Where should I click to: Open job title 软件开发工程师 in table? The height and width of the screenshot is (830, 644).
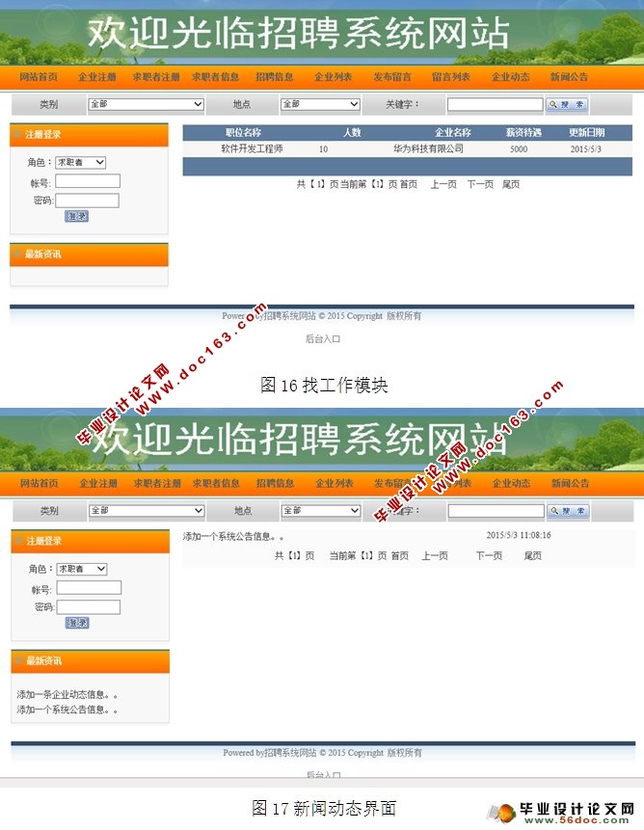252,149
